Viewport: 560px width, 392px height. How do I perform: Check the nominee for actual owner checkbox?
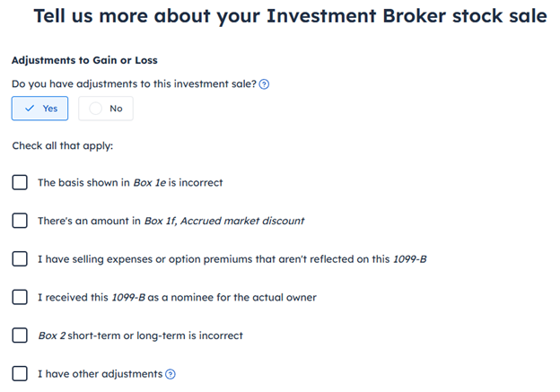pyautogui.click(x=20, y=297)
